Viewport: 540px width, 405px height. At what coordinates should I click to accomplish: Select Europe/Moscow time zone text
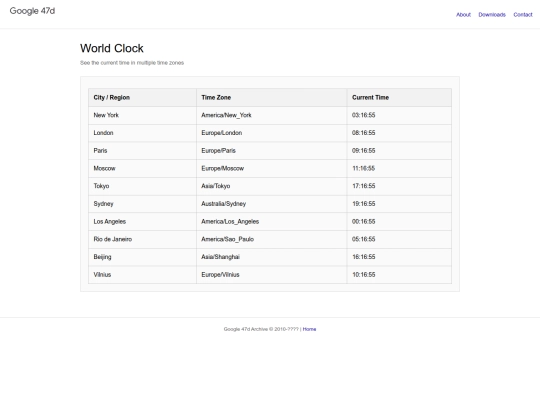point(222,168)
